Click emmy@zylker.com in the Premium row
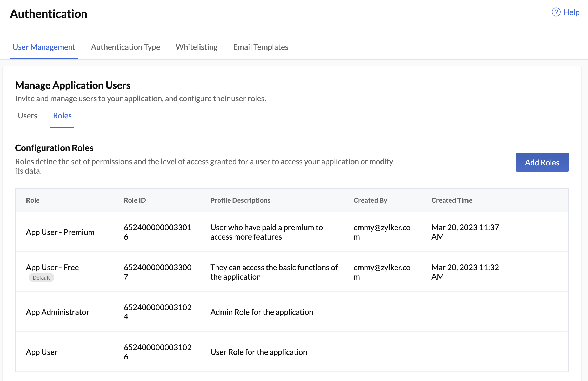Viewport: 588px width, 381px height. pos(382,232)
